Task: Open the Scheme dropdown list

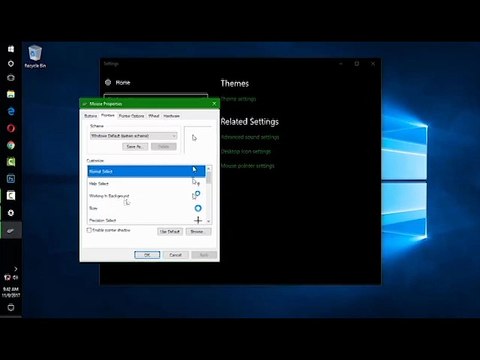Action: tap(133, 136)
